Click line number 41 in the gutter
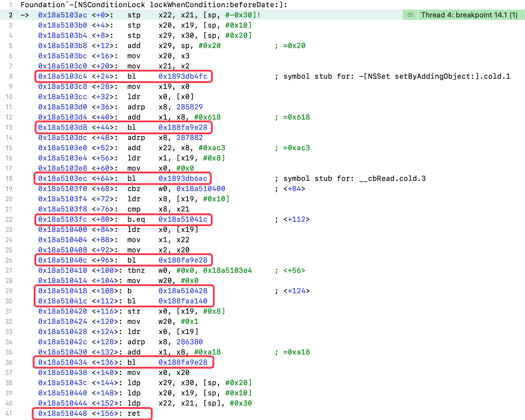525x420 pixels. pyautogui.click(x=9, y=413)
